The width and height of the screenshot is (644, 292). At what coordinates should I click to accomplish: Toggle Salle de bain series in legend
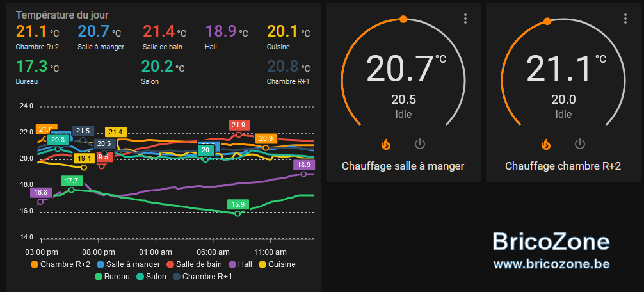[x=194, y=264]
